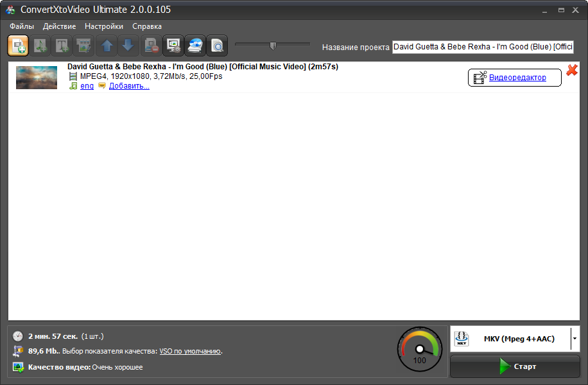The image size is (588, 385).
Task: Click the ConvertXtoVideo app icon in title bar
Action: 10,10
